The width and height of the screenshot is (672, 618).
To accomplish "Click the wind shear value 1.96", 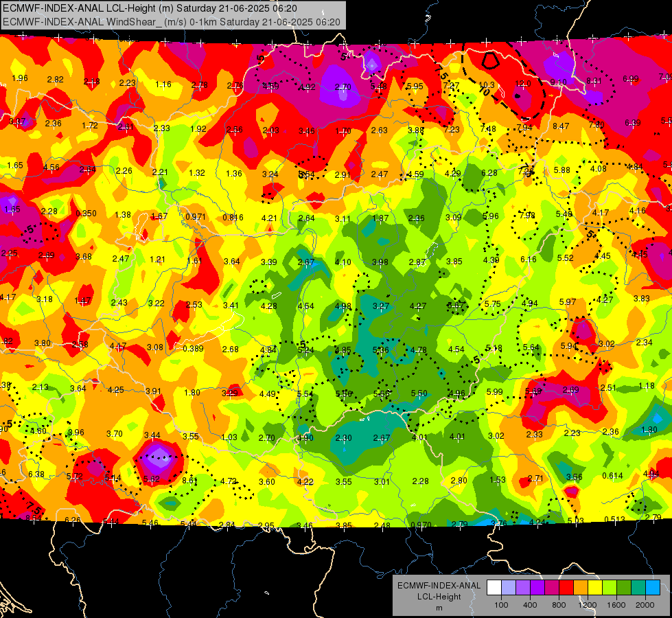I will [x=20, y=78].
